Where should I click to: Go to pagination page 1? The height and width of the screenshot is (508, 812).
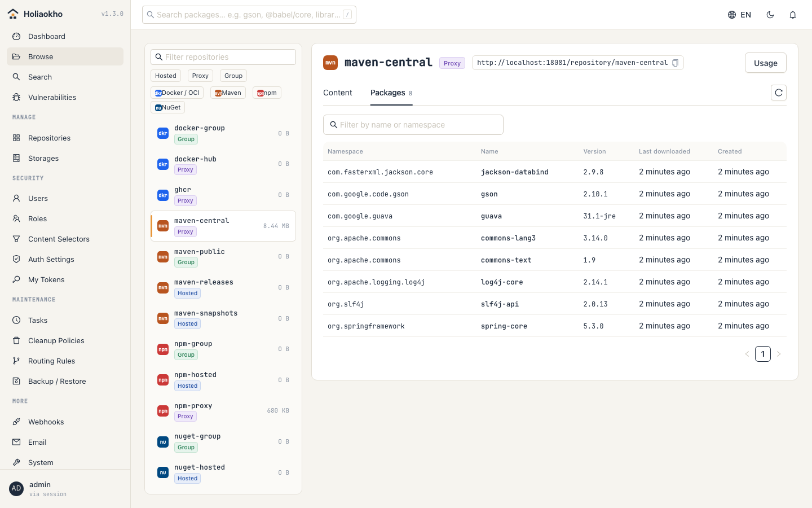(x=763, y=354)
